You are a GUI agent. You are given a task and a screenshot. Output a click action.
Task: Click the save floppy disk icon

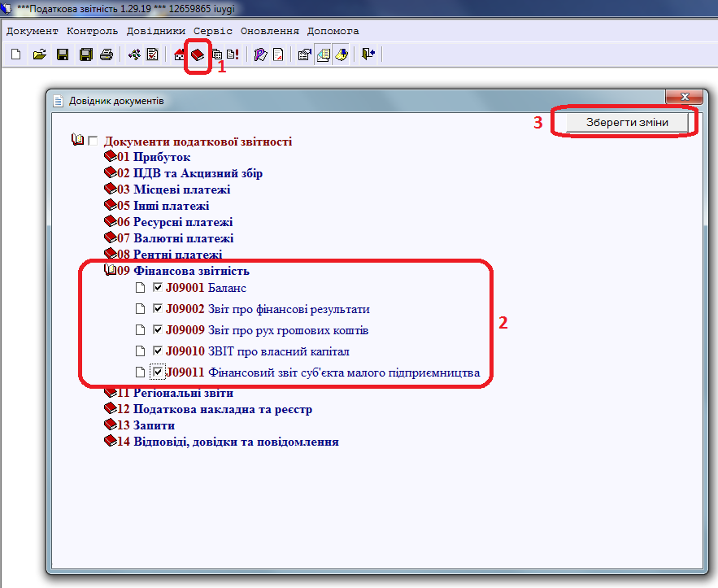tap(62, 55)
